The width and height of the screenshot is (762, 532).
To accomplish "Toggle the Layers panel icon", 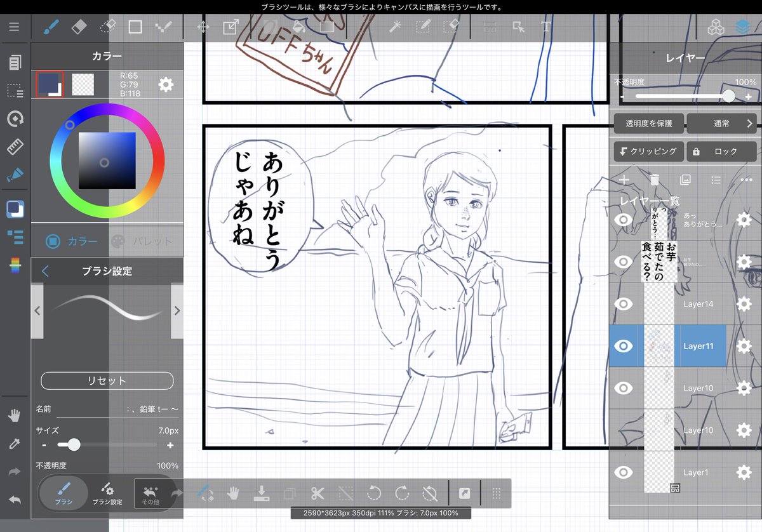I will click(x=742, y=27).
